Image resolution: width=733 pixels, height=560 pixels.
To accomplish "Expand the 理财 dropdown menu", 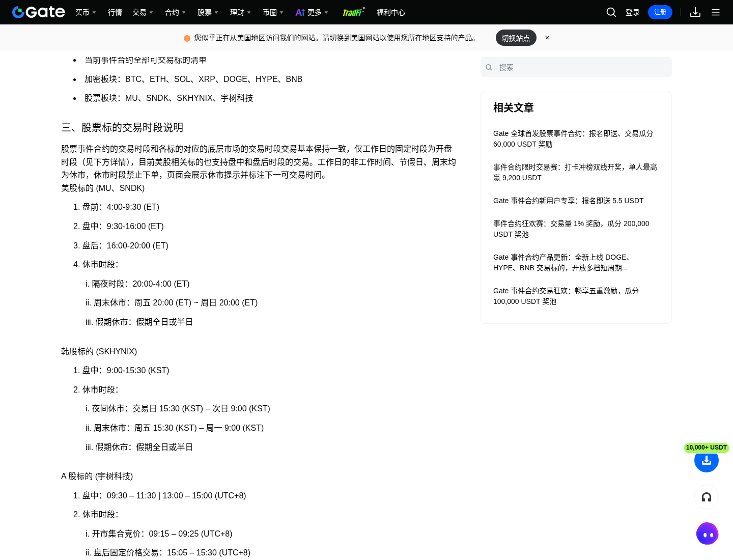I will (x=240, y=12).
